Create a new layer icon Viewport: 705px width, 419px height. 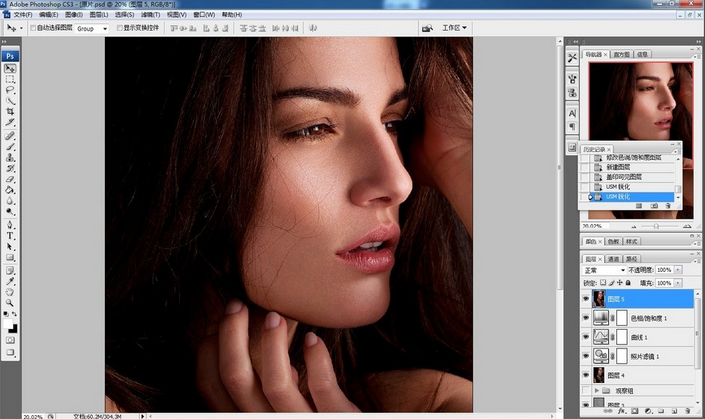click(x=674, y=411)
